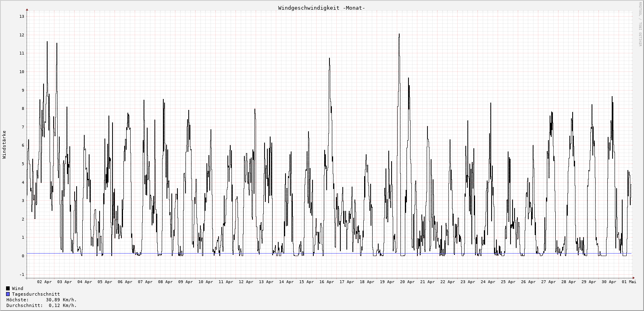Click the "08 Apr" x-axis date label

point(165,282)
